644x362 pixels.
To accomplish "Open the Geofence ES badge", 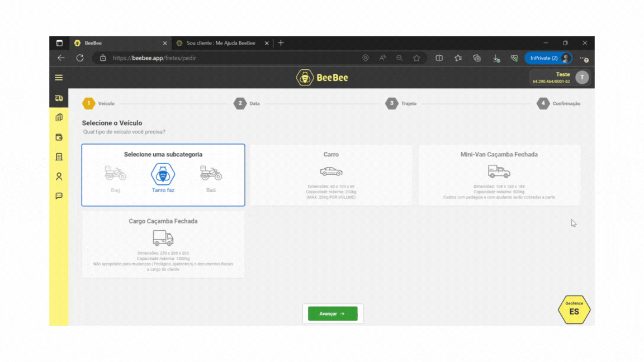I will 574,310.
